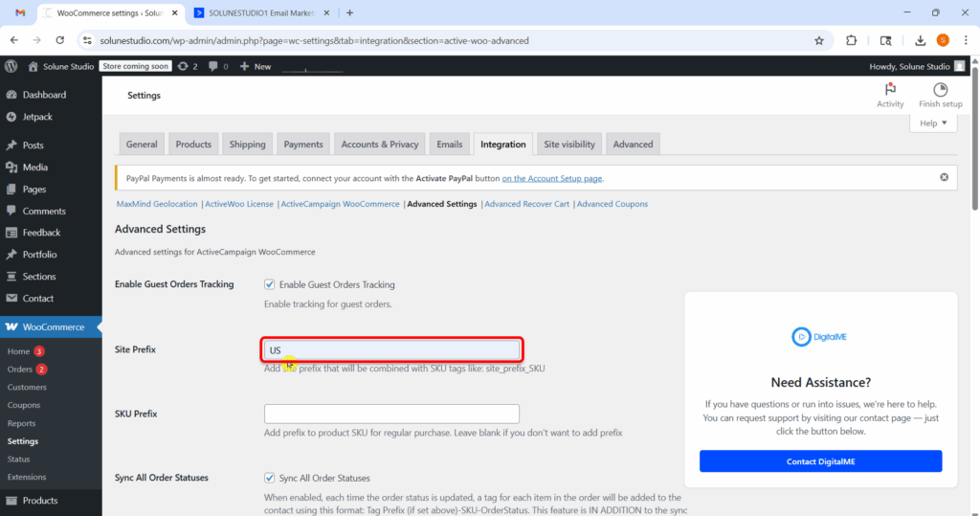Image resolution: width=980 pixels, height=516 pixels.
Task: Open WooCommerce Customers submenu item
Action: [27, 387]
